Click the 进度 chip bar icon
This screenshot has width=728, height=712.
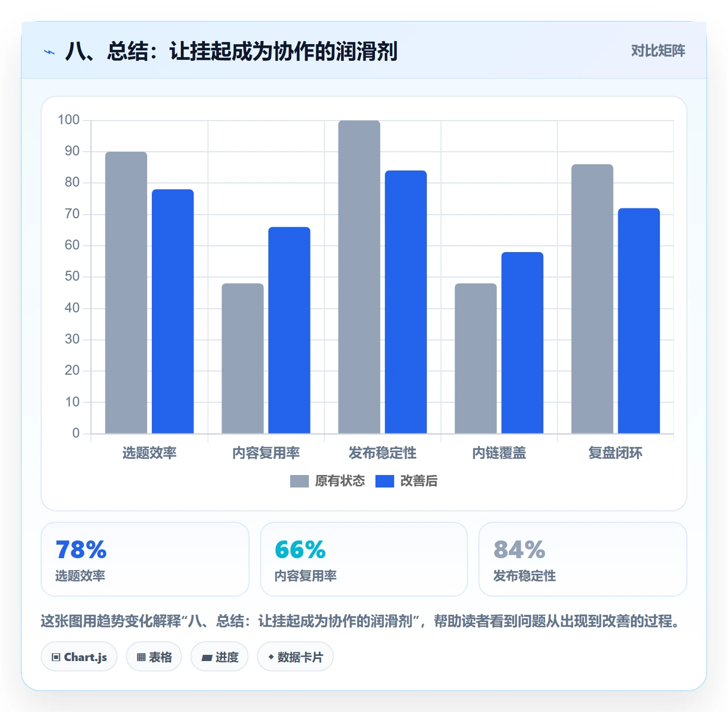click(207, 658)
